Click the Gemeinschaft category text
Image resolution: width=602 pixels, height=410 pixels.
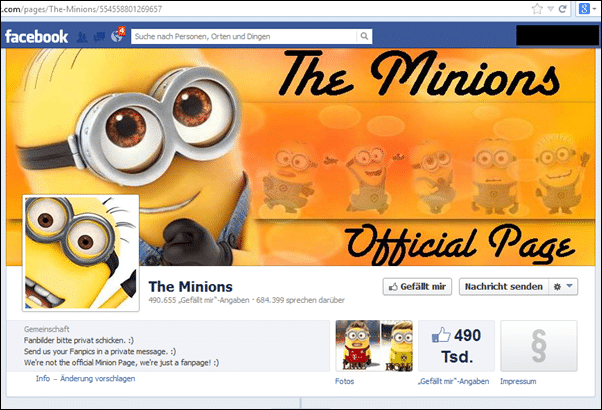click(x=46, y=329)
